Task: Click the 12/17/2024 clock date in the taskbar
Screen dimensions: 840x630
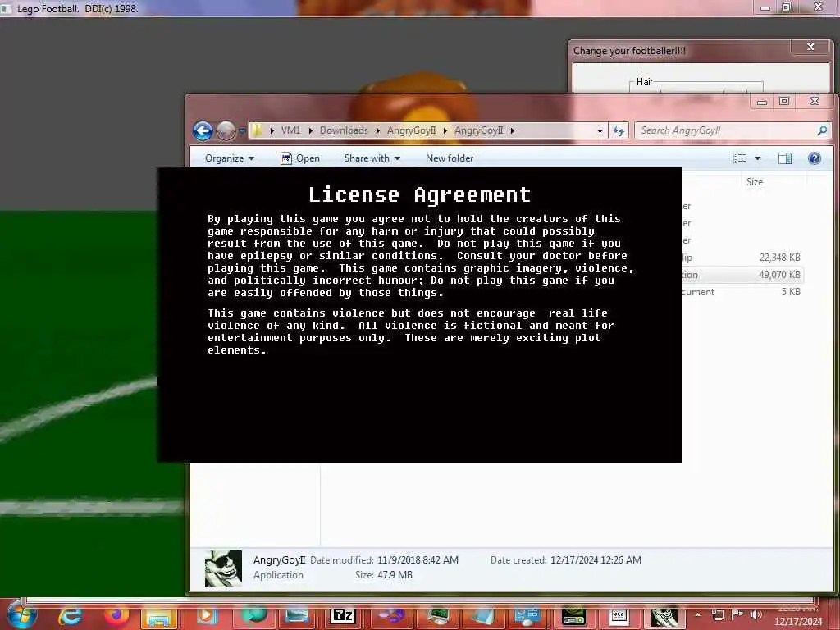Action: point(798,622)
